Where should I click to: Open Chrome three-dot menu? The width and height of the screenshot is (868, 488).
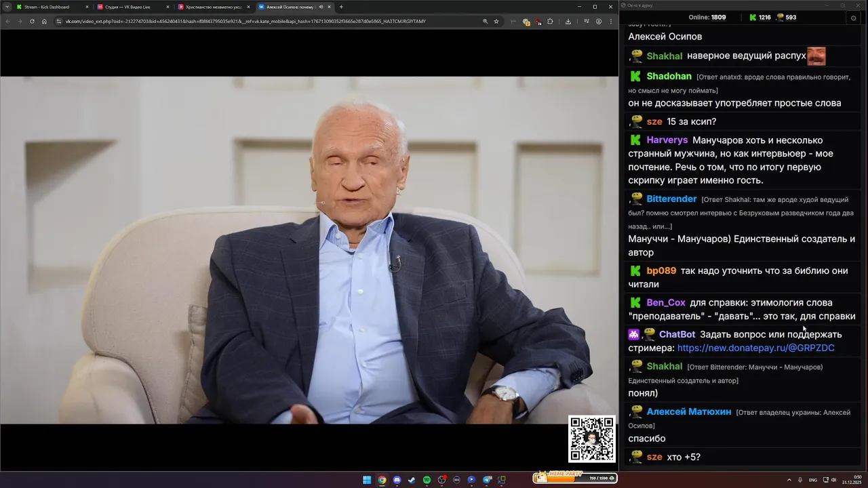point(610,21)
